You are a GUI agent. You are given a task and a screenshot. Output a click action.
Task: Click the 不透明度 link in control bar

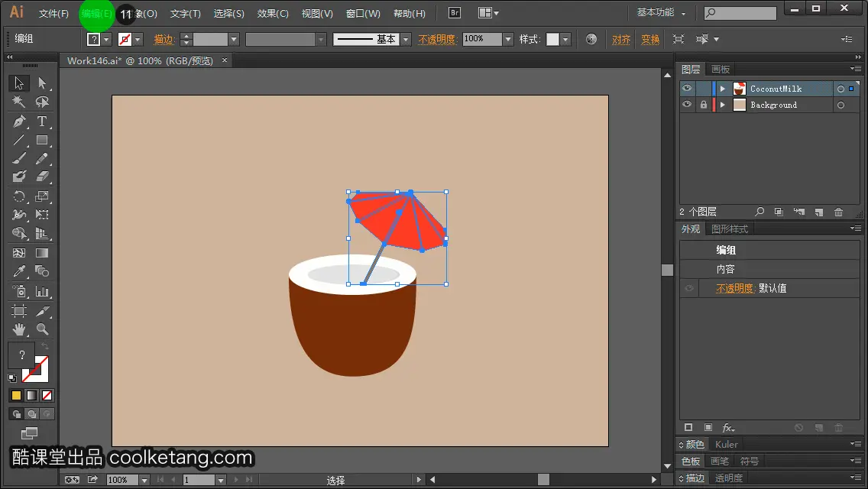coord(437,39)
